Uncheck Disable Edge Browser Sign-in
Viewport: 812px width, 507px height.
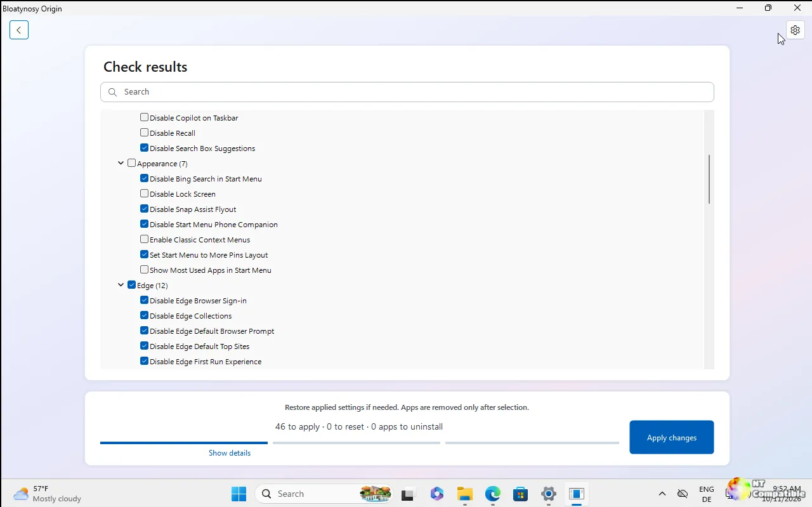click(144, 300)
